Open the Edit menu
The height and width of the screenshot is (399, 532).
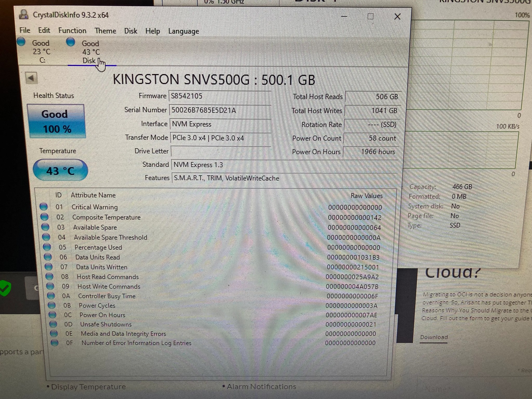click(44, 30)
